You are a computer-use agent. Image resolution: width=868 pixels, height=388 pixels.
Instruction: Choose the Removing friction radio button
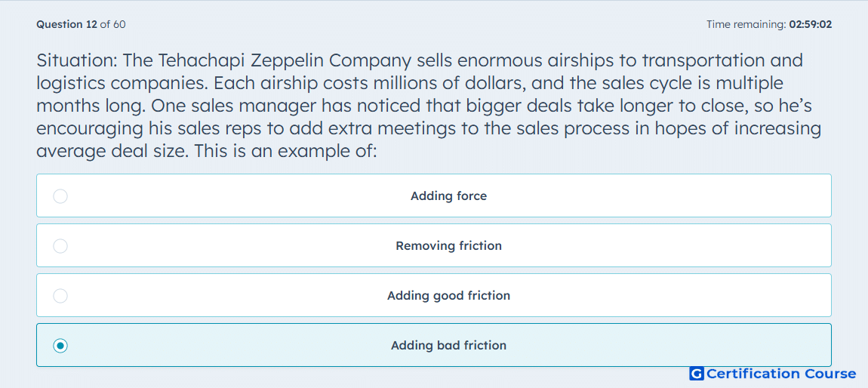click(60, 246)
